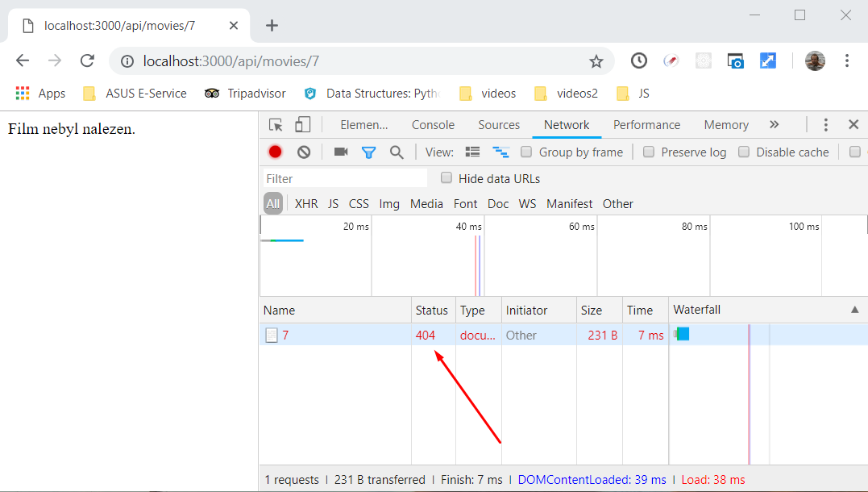Open Chrome main menu
Screen dimensions: 868x492
coord(847,61)
